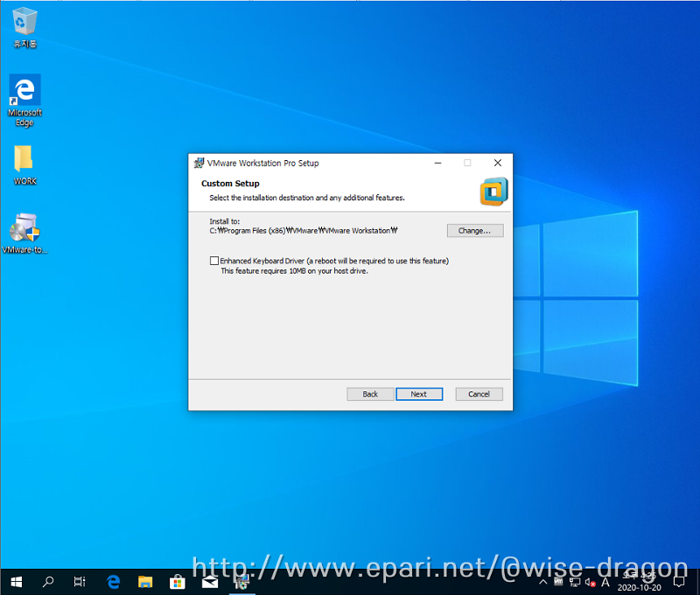Cancel the VMware Workstation setup
The width and height of the screenshot is (700, 595).
pyautogui.click(x=479, y=394)
